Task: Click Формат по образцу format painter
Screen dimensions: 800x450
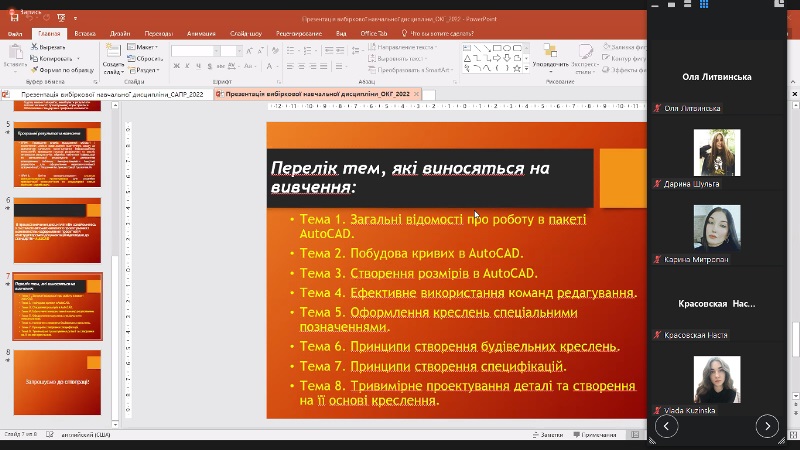Action: click(62, 70)
